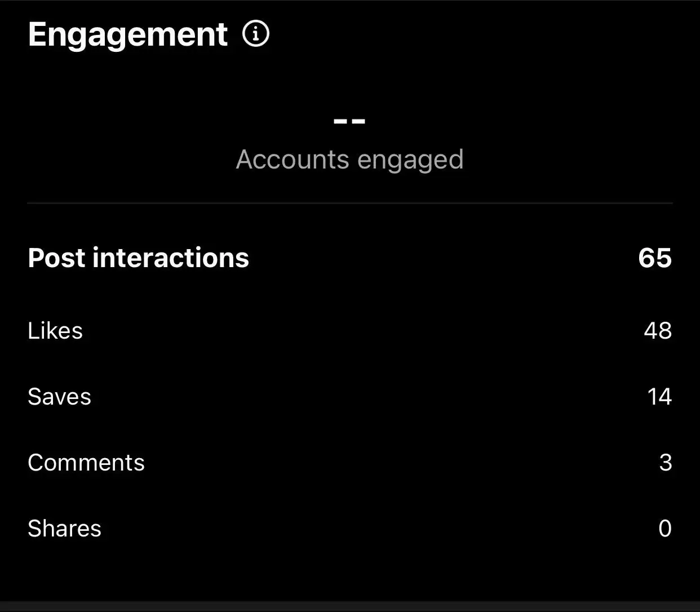
Task: Tap the Post interactions total of 65
Action: click(654, 258)
